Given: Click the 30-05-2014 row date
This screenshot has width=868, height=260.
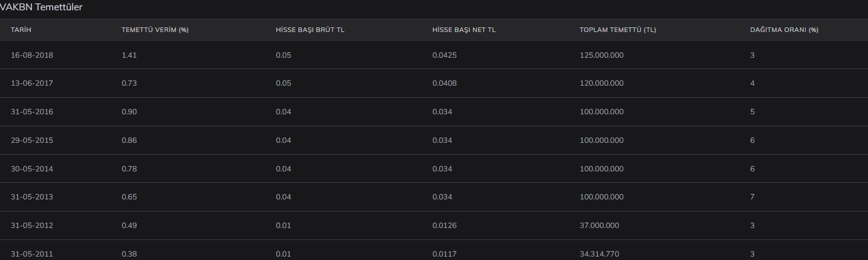Looking at the screenshot, I should click(x=32, y=169).
